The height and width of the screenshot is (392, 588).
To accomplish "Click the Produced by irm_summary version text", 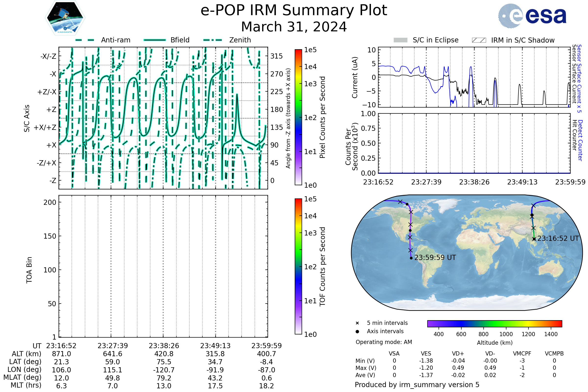I will pyautogui.click(x=417, y=385).
